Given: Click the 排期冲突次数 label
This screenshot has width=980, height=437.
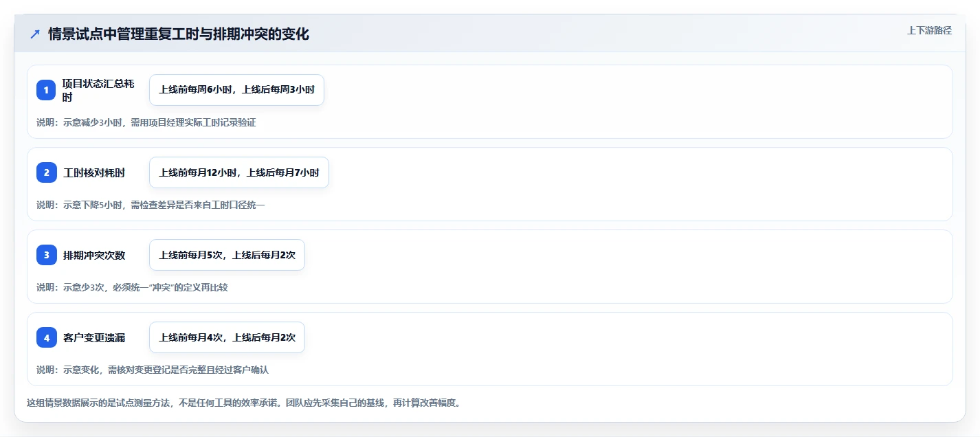Looking at the screenshot, I should point(94,255).
